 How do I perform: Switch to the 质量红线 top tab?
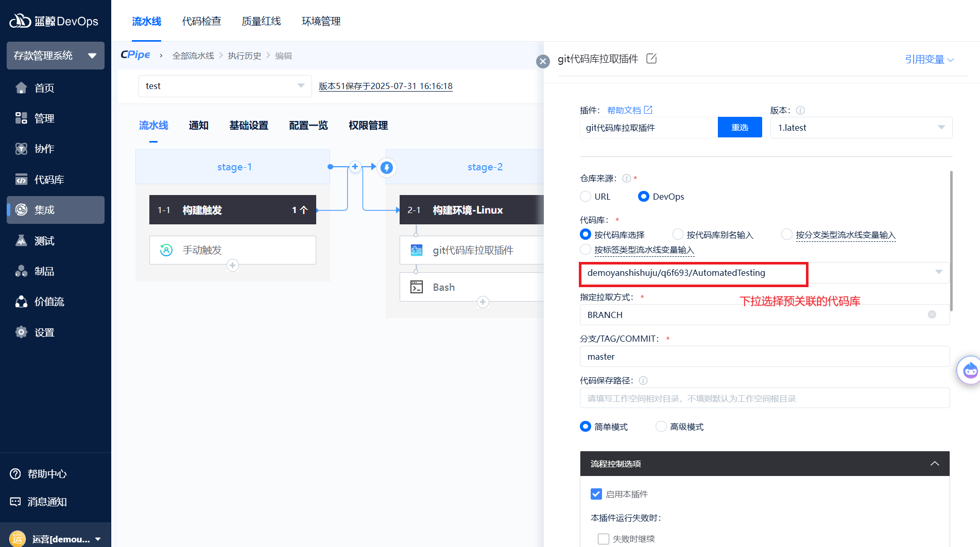pyautogui.click(x=261, y=21)
